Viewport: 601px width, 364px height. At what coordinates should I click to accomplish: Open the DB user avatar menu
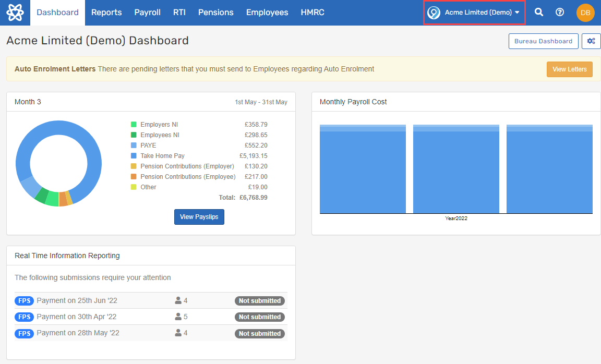585,13
